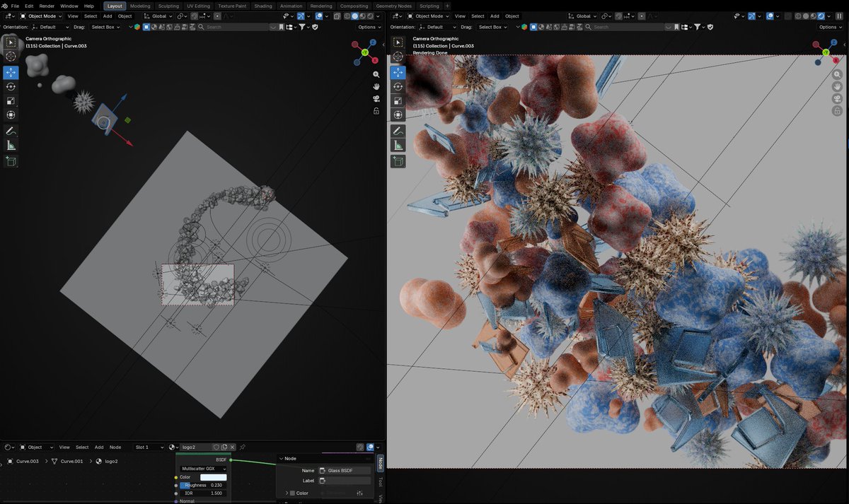Open Options dropdown in right viewport
Screen dimensions: 849x504
tap(831, 27)
